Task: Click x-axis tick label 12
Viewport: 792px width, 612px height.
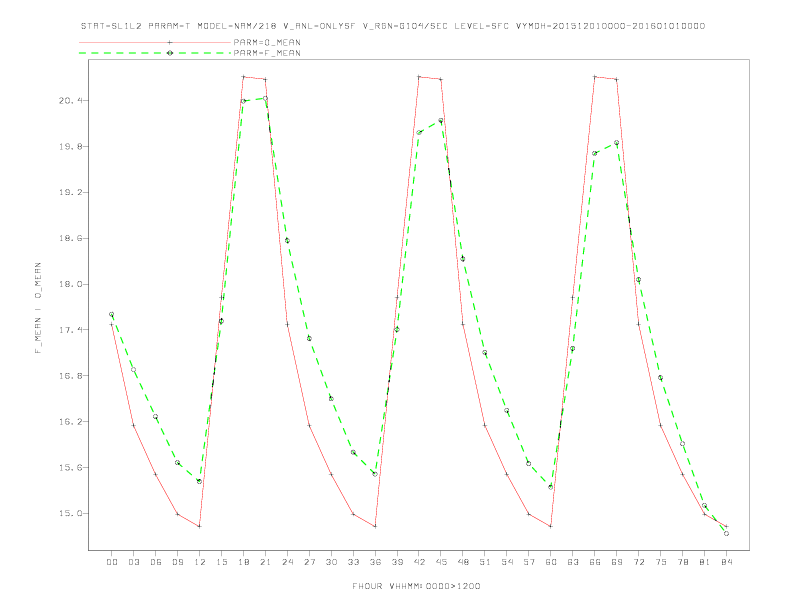Action: [200, 562]
